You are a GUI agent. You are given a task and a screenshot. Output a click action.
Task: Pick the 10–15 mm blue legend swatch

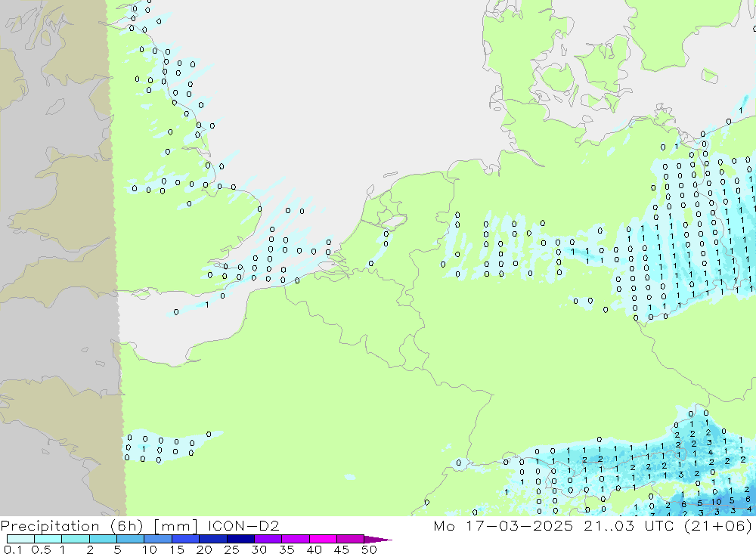158,539
